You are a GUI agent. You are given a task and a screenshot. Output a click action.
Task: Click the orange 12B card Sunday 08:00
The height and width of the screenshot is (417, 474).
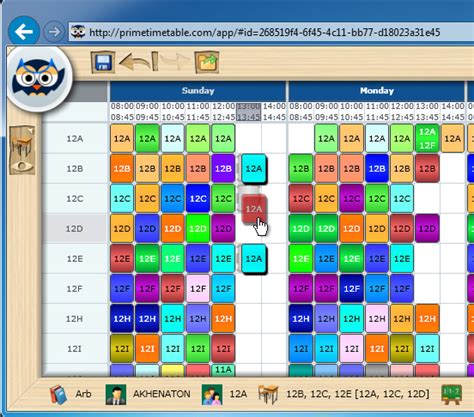pyautogui.click(x=122, y=169)
